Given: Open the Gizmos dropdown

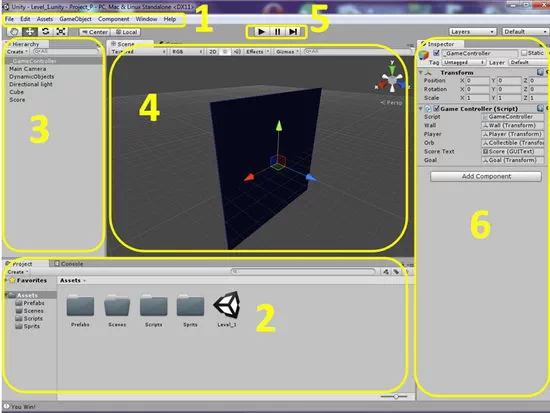Looking at the screenshot, I should point(287,52).
